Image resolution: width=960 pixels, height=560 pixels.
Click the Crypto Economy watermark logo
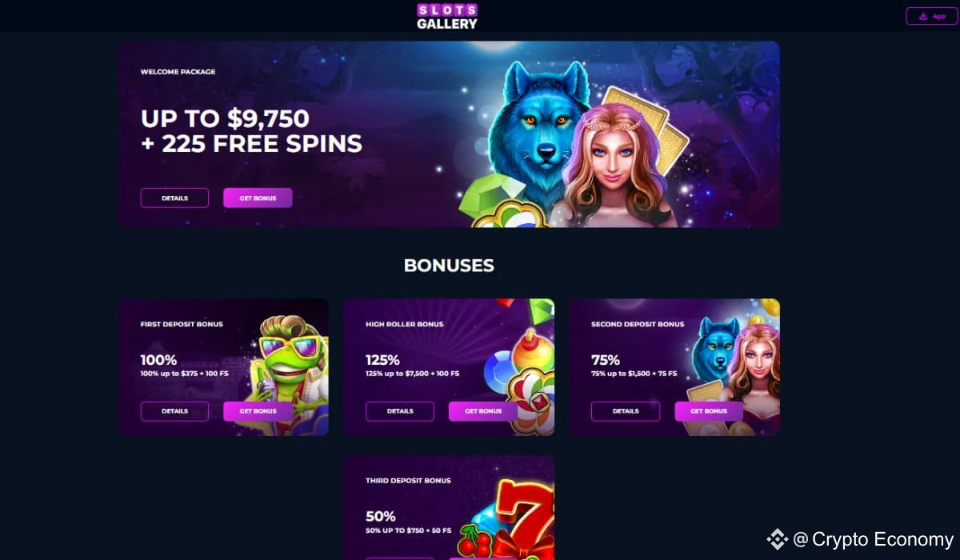tap(861, 539)
